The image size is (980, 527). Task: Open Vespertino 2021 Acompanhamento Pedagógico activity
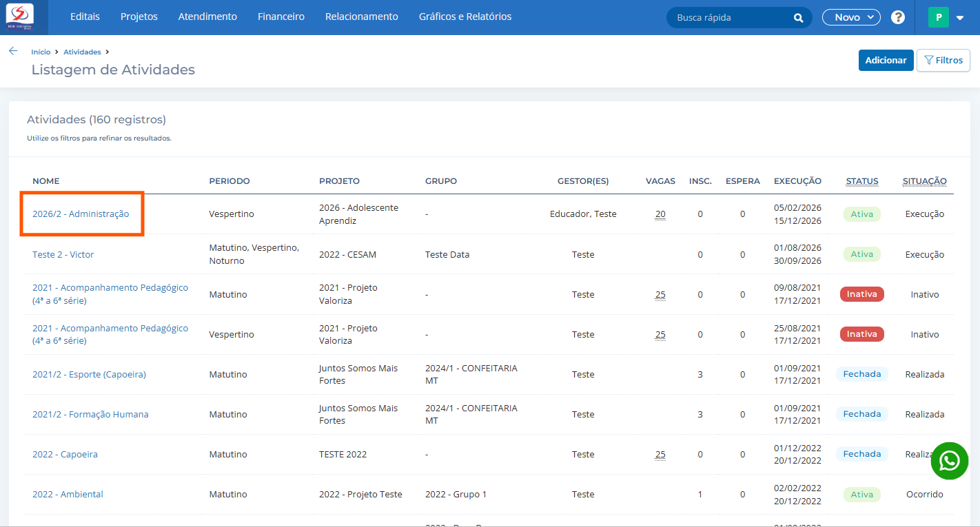click(110, 335)
